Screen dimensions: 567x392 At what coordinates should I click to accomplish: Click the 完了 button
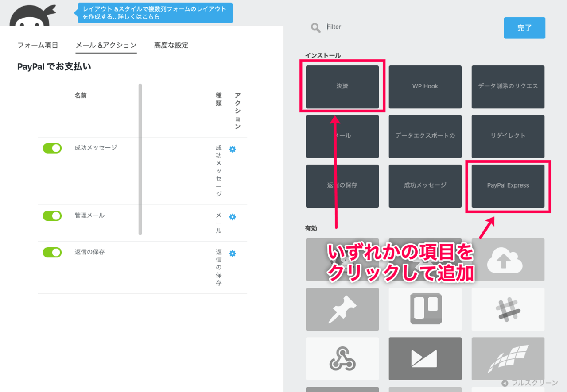(x=524, y=28)
